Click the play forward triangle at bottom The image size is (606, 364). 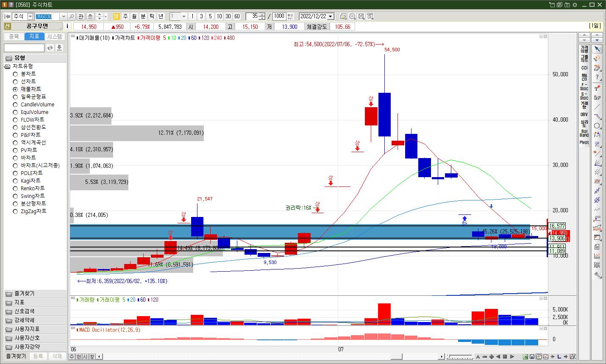pos(512,357)
